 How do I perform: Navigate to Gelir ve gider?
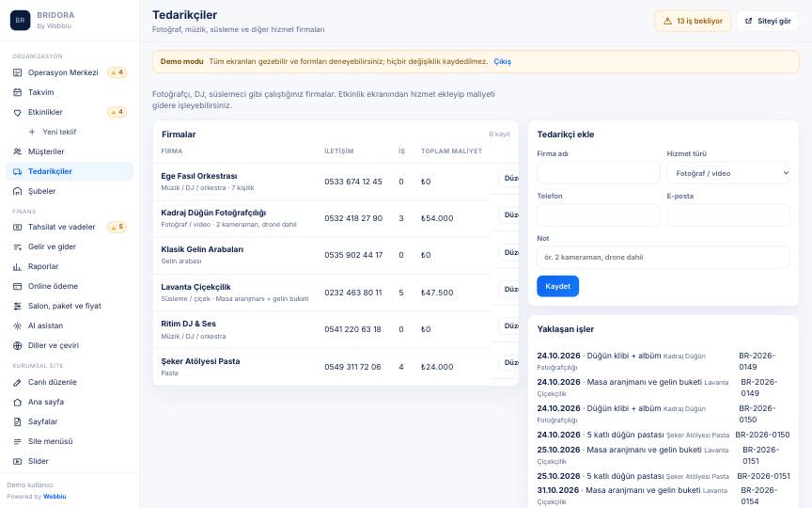(70, 246)
